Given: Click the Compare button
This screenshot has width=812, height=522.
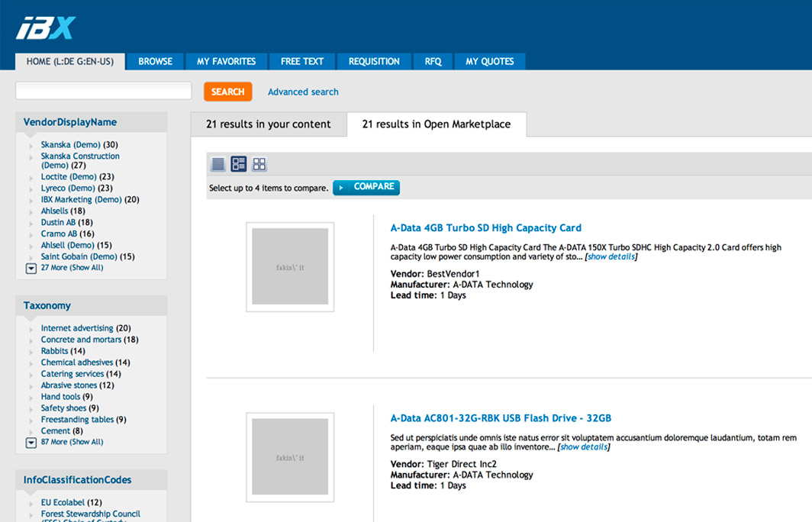Looking at the screenshot, I should pyautogui.click(x=366, y=187).
